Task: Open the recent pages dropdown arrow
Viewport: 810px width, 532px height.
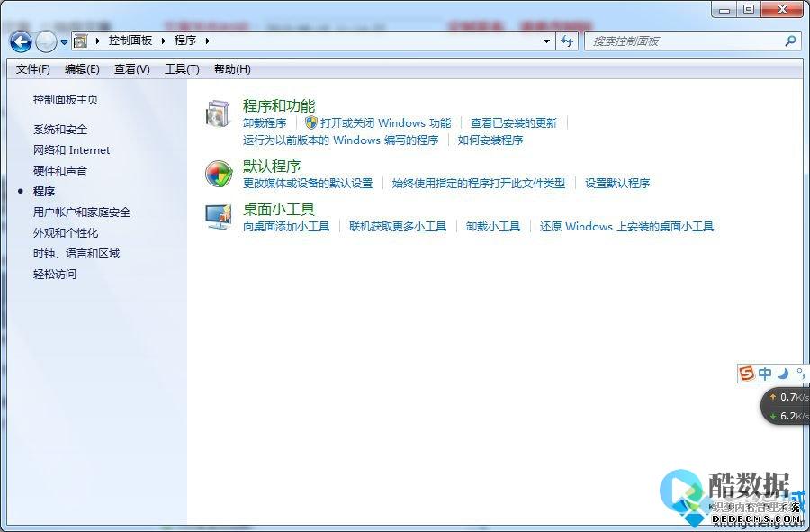Action: coord(64,41)
